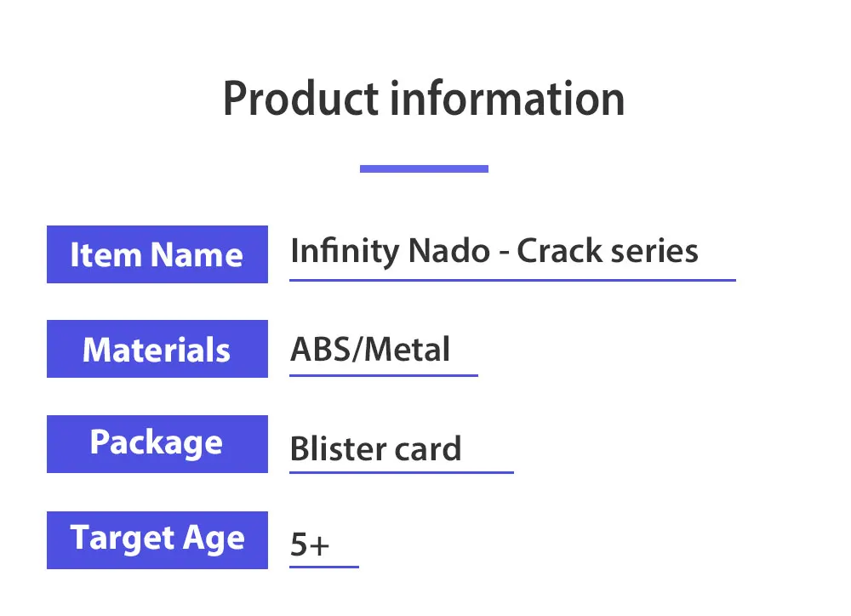Click the word Name in Item Name
The height and width of the screenshot is (616, 851).
coord(197,254)
